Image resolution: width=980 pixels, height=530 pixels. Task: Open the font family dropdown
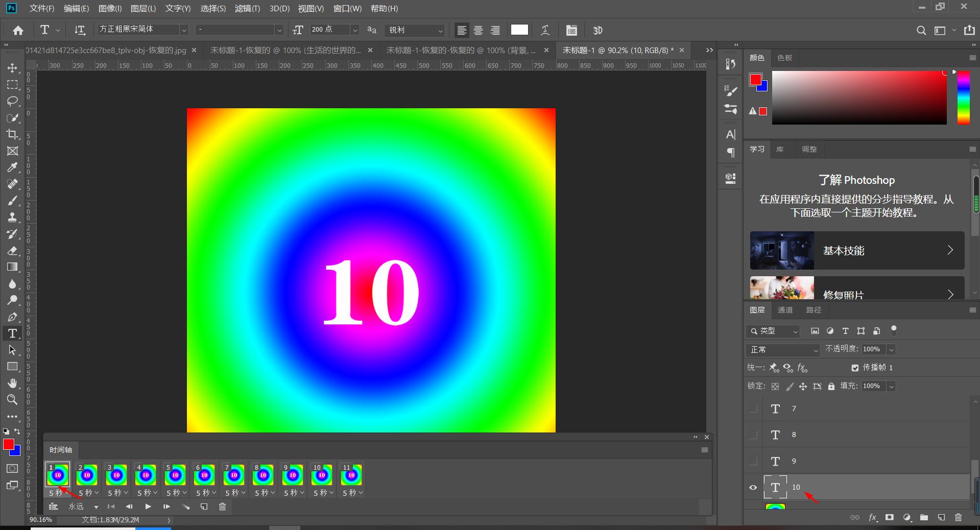pyautogui.click(x=184, y=30)
